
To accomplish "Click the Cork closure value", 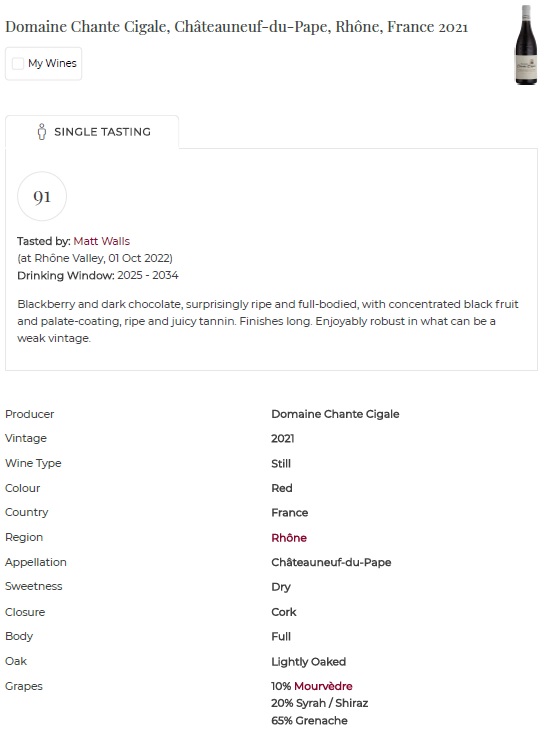I will [x=283, y=612].
